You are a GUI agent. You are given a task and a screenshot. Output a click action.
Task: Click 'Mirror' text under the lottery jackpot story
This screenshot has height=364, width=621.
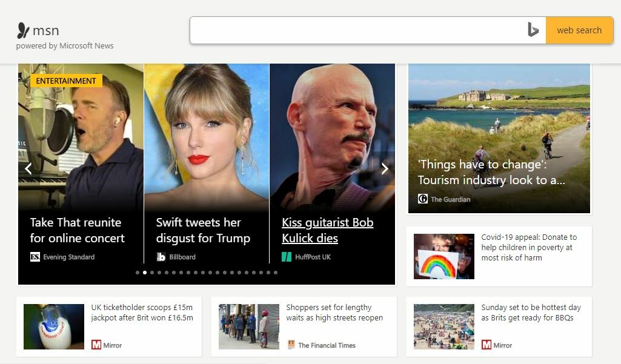(x=113, y=345)
